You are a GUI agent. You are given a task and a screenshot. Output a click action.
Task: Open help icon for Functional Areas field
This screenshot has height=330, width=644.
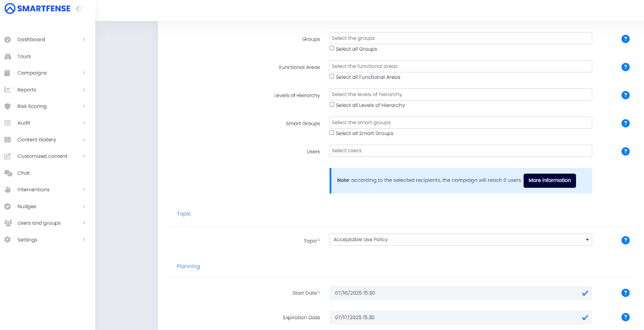pos(625,67)
